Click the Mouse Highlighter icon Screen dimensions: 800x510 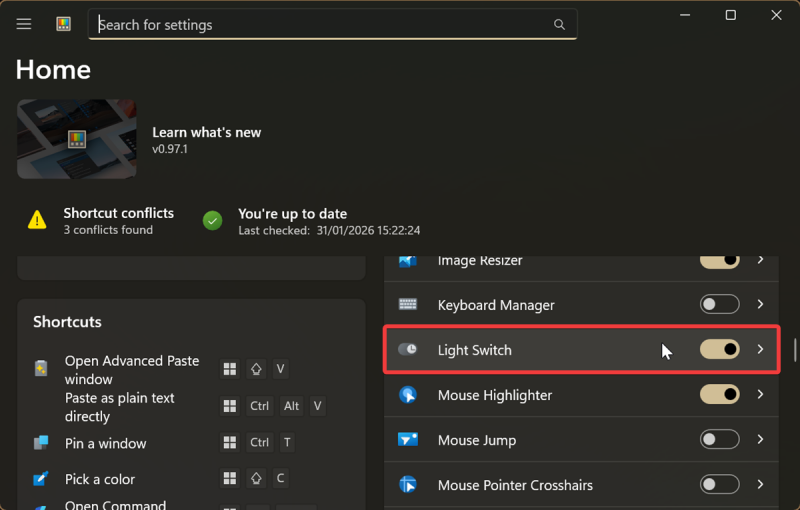point(408,395)
